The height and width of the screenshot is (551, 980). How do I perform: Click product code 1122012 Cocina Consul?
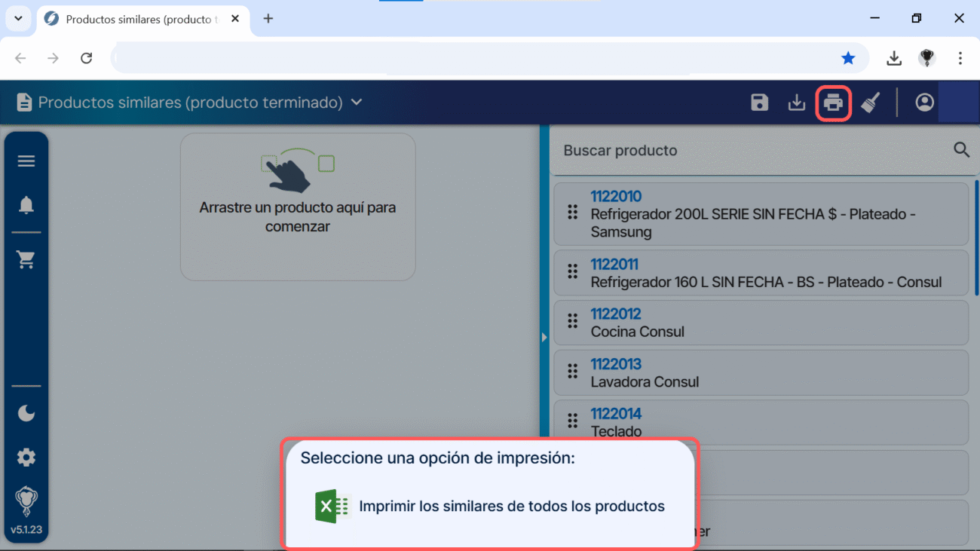tap(615, 314)
